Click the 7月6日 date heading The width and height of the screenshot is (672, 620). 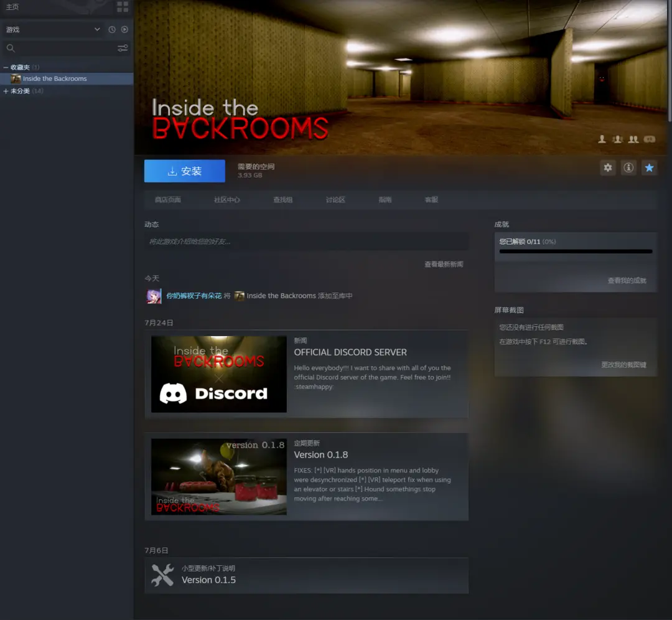coord(156,550)
